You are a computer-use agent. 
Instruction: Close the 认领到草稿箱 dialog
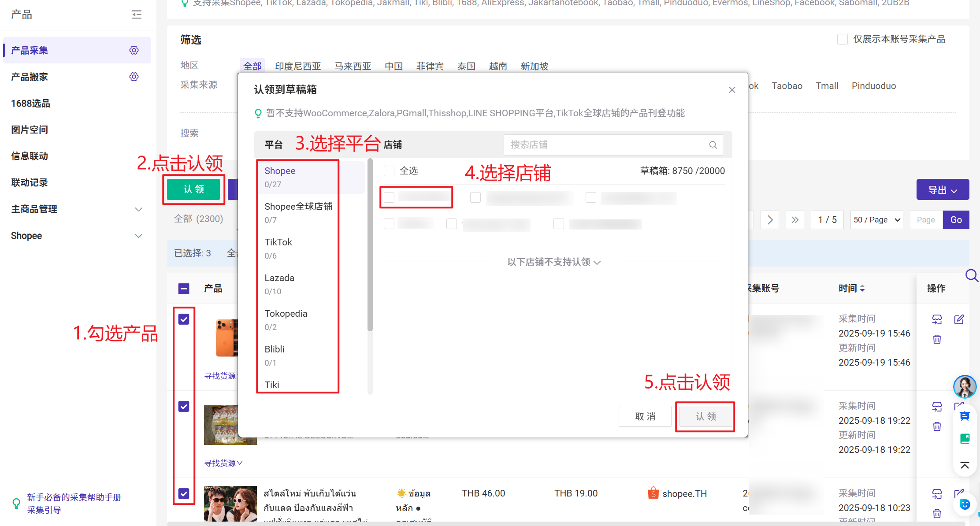[732, 90]
